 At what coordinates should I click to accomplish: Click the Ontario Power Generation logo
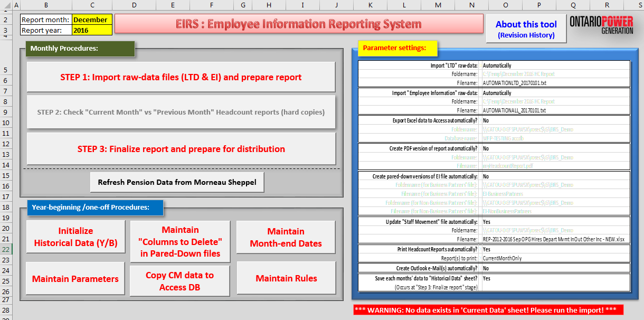coord(601,25)
